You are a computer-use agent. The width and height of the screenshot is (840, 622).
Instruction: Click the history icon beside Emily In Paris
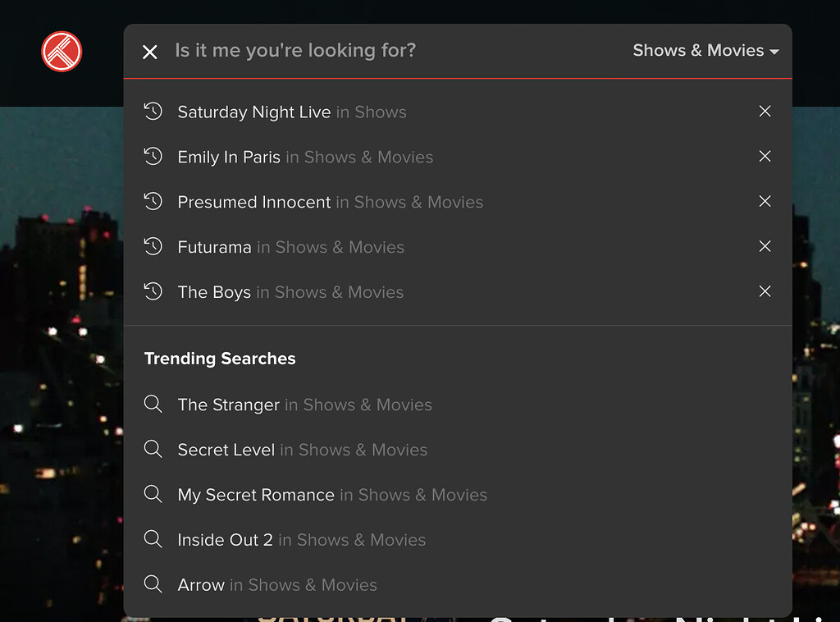pos(153,156)
